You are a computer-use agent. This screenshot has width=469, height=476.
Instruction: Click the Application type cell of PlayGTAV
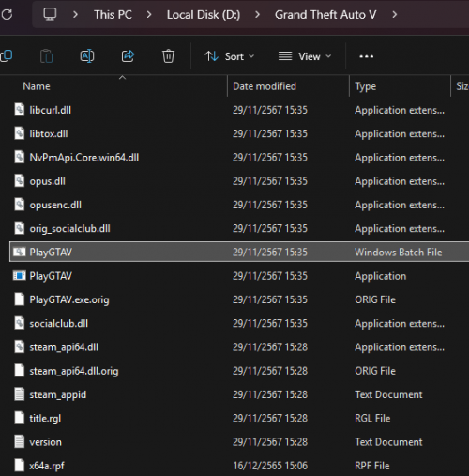click(381, 276)
